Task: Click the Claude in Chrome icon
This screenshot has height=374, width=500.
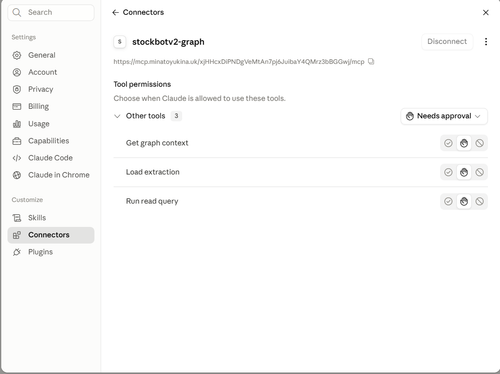Action: pos(17,175)
